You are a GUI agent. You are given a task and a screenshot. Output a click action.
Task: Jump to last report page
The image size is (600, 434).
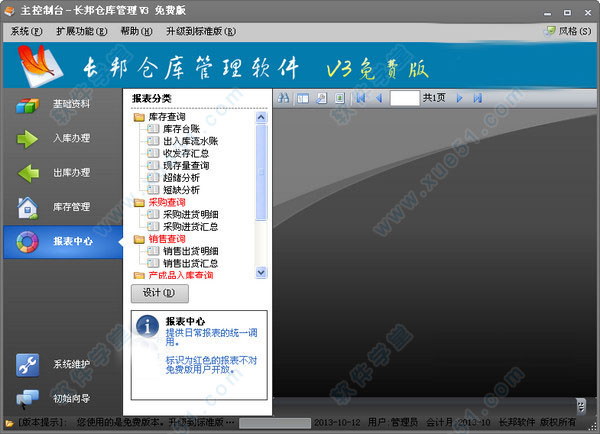click(x=477, y=98)
